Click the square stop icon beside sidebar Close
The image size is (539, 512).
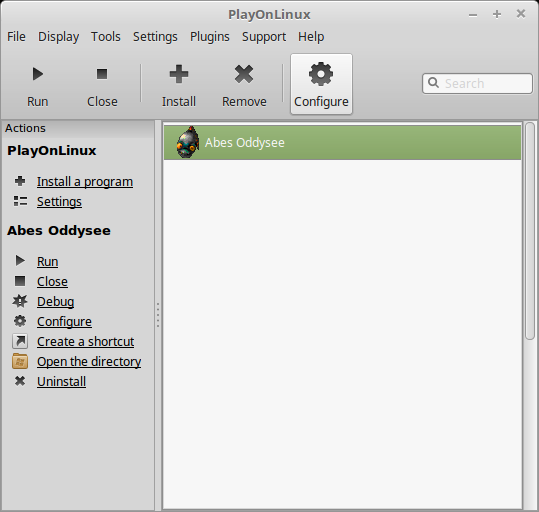(20, 281)
